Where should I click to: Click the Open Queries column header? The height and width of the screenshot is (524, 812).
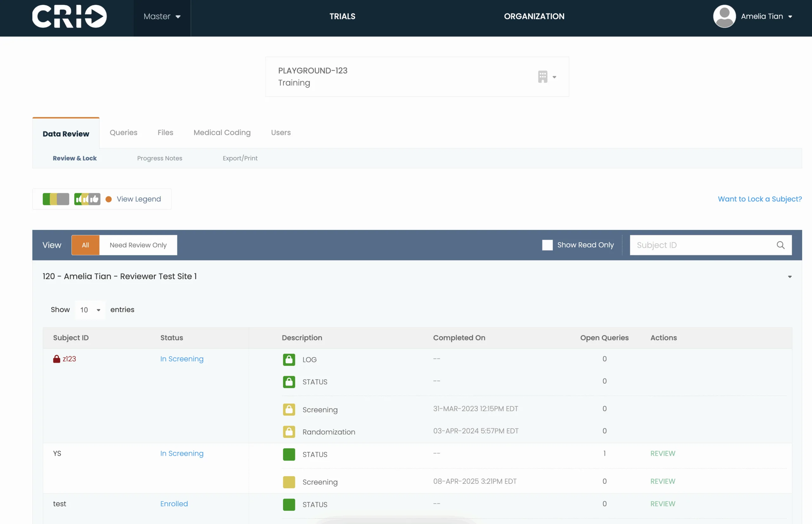[604, 338]
